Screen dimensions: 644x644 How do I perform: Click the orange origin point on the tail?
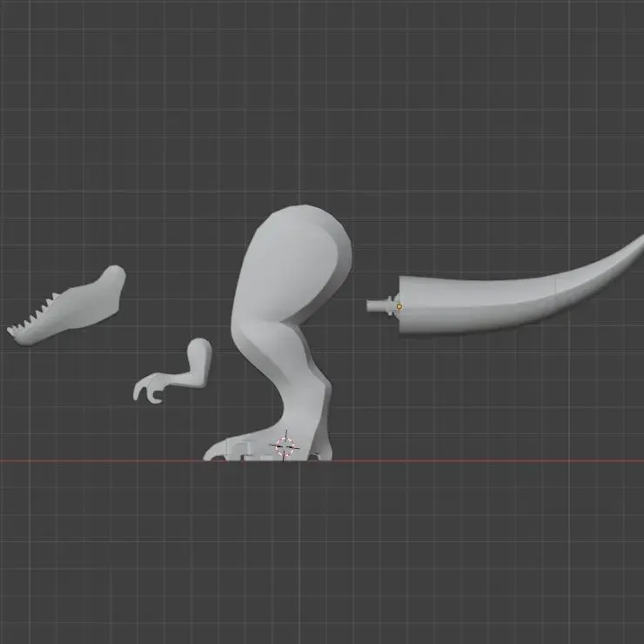point(399,306)
